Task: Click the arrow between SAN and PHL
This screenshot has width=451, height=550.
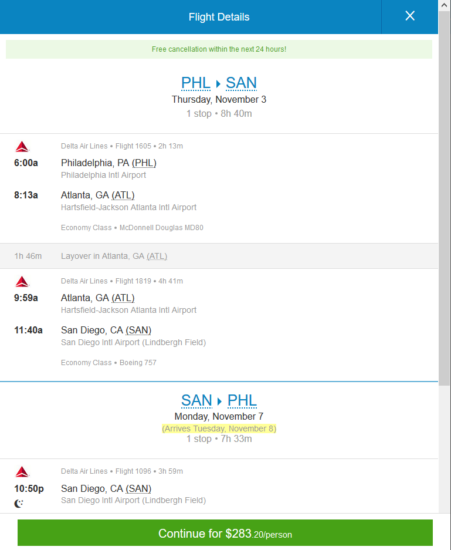Action: coord(220,401)
